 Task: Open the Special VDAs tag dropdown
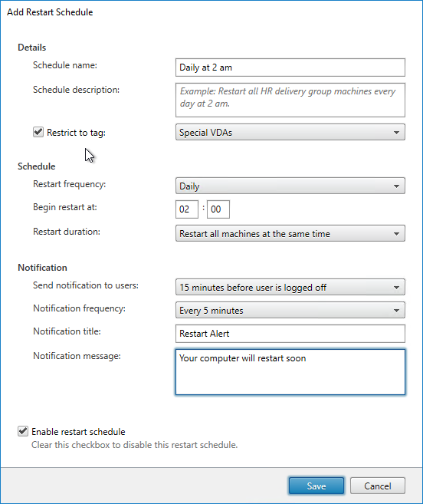coord(290,132)
